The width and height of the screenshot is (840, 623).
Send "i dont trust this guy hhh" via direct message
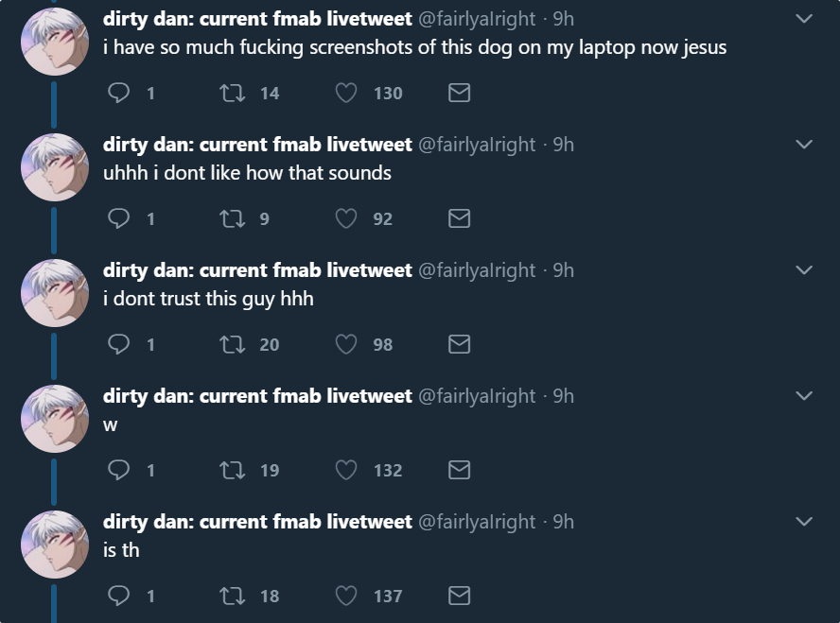[459, 344]
